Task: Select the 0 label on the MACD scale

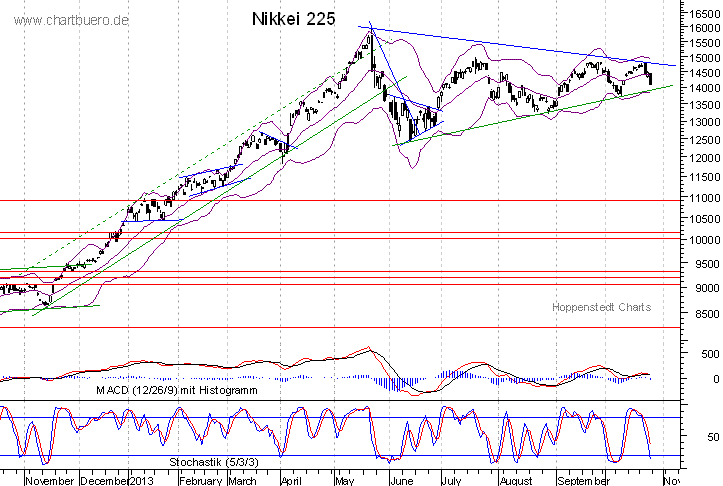Action: click(x=716, y=379)
